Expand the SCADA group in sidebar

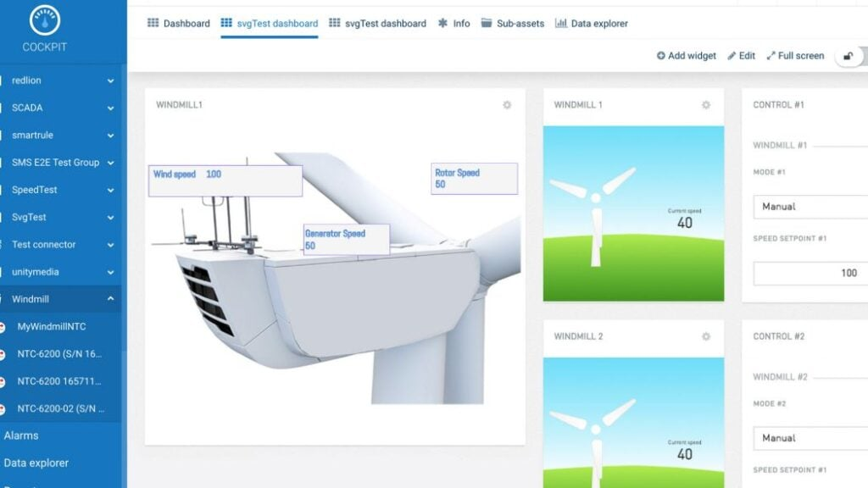tap(111, 108)
